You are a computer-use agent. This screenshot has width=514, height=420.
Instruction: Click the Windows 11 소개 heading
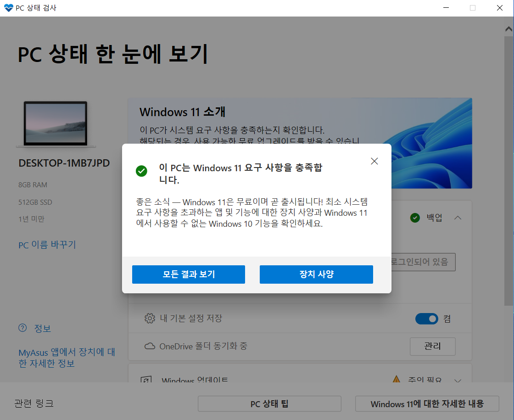(x=182, y=112)
